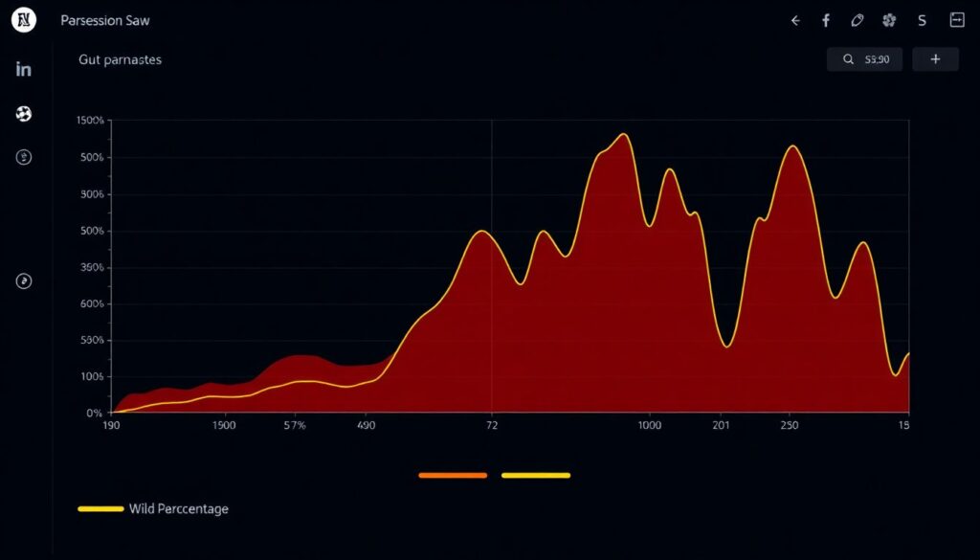The height and width of the screenshot is (560, 980).
Task: Toggle the orange series legend bar
Action: click(x=453, y=475)
